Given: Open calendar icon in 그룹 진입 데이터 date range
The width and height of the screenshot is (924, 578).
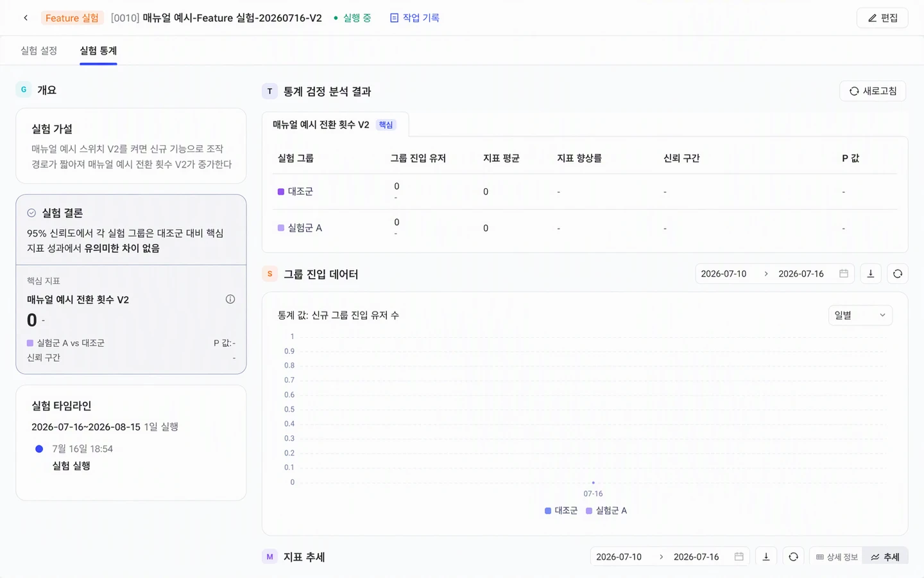Looking at the screenshot, I should click(844, 274).
